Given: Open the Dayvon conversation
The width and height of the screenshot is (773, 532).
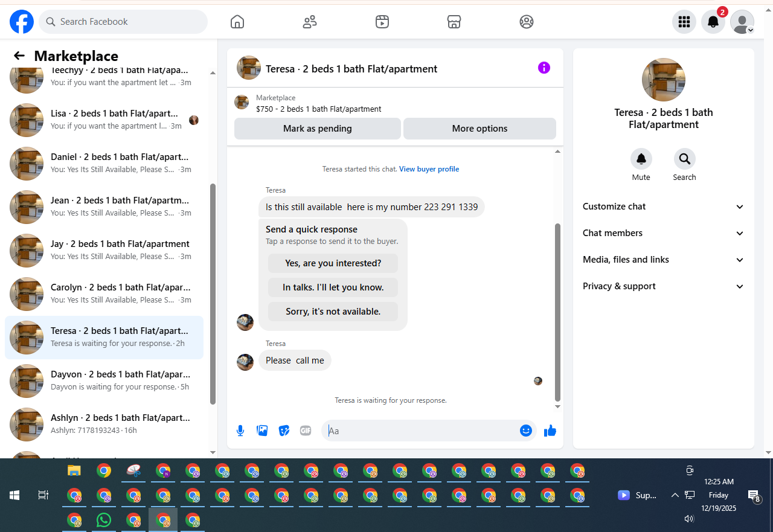Looking at the screenshot, I should click(104, 381).
